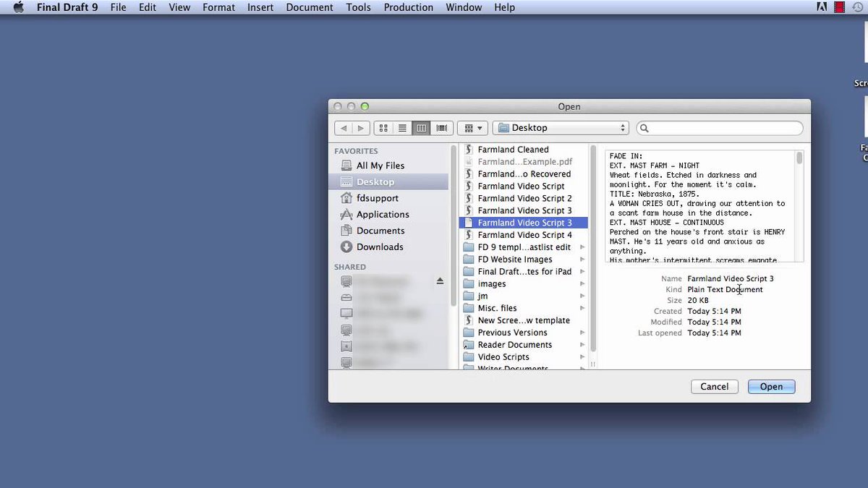Screen dimensions: 868x488
Task: Click folder icon of Final Draft...tes for iPad
Action: click(468, 272)
